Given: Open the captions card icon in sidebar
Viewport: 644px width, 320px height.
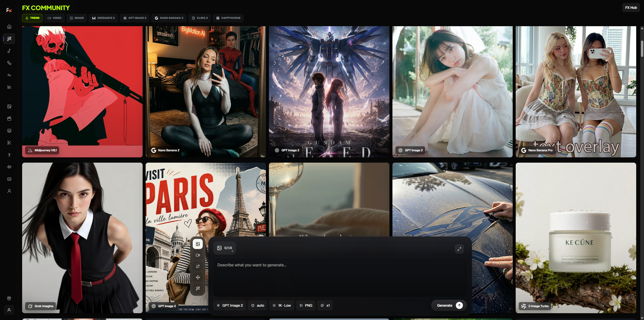Looking at the screenshot, I should click(9, 179).
